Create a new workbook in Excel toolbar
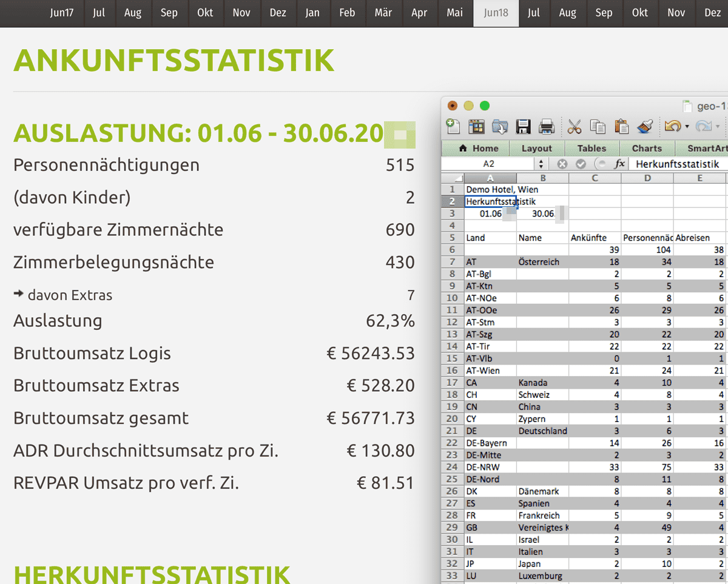 point(453,126)
